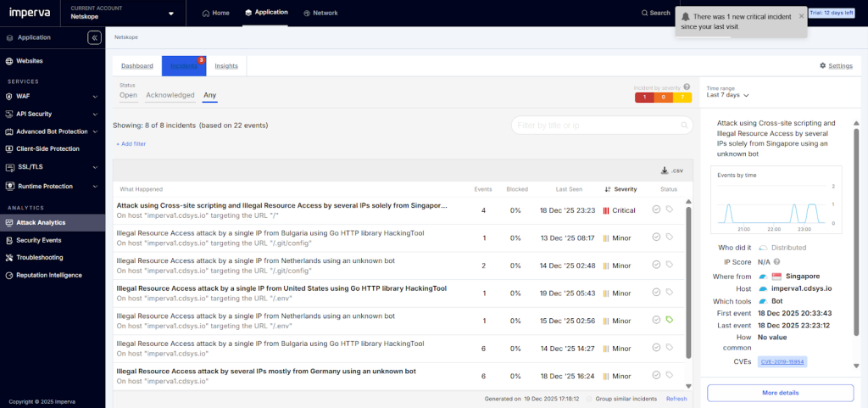Open the CVE-2019-15954 link
868x408 pixels.
[782, 362]
